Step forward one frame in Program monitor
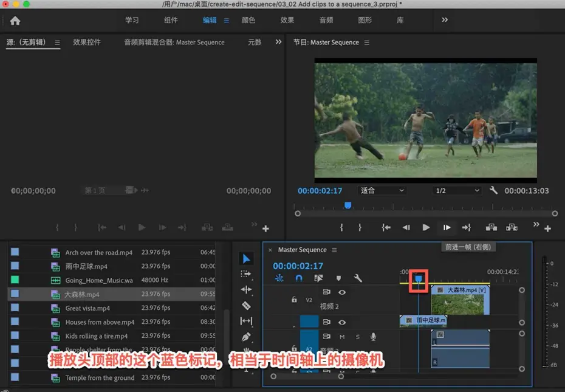The image size is (565, 392). click(x=447, y=227)
